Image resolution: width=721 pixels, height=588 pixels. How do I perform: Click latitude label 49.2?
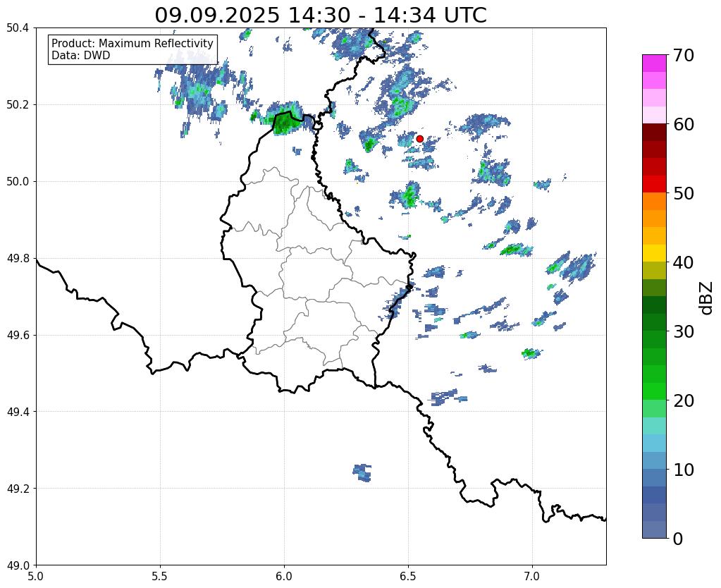coord(18,489)
